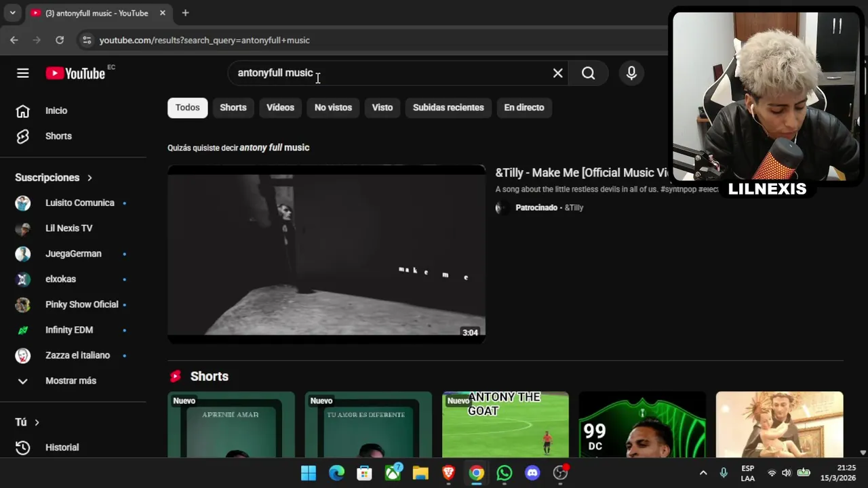Viewport: 868px width, 488px height.
Task: Close the antonyfull music tab
Action: (163, 13)
